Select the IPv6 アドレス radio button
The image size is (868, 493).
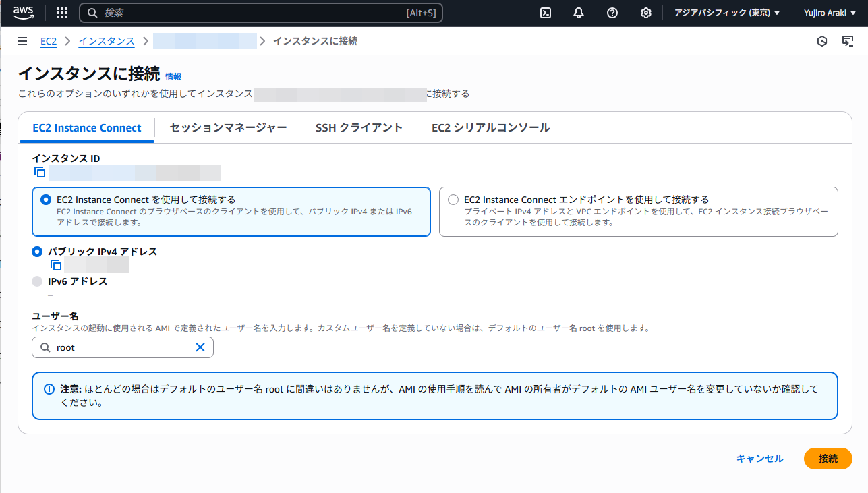coord(37,281)
